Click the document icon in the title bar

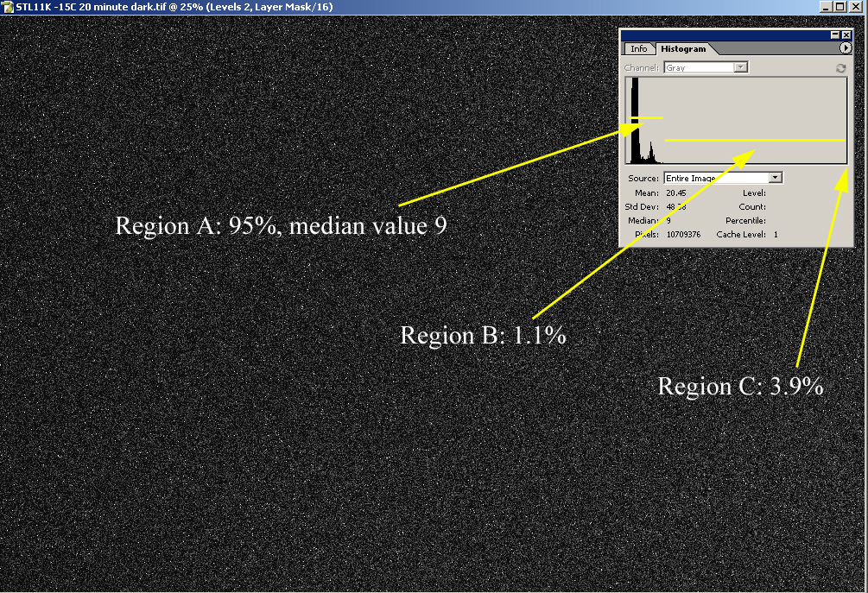coord(8,7)
